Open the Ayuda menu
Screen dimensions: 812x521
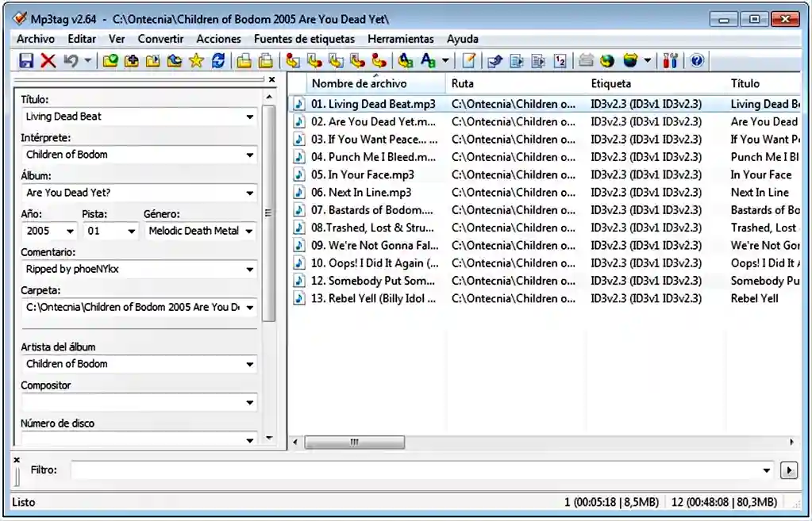[x=463, y=39]
